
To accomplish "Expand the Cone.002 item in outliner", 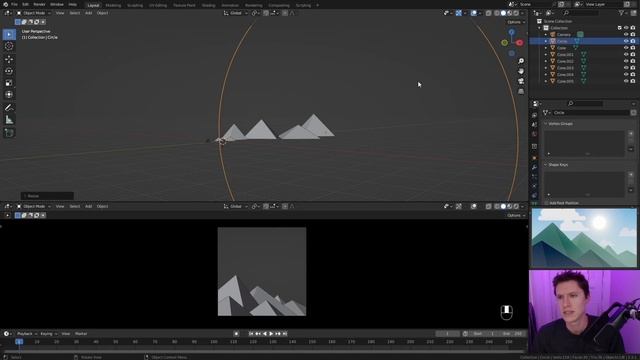I will click(x=546, y=61).
